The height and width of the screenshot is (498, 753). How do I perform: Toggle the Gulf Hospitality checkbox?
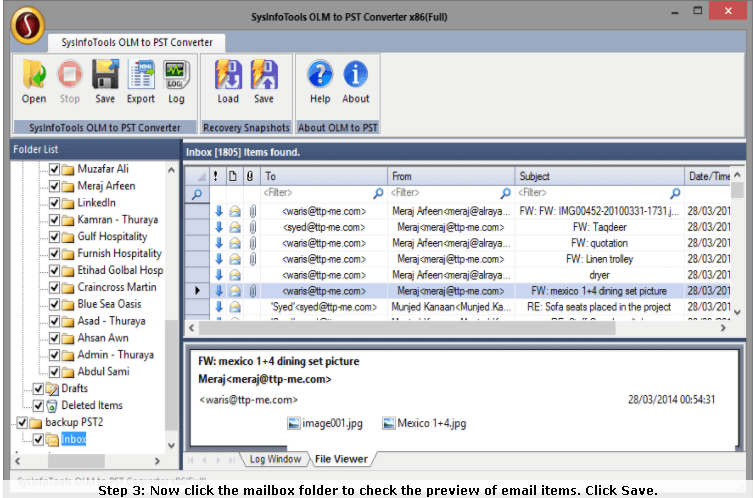[54, 237]
